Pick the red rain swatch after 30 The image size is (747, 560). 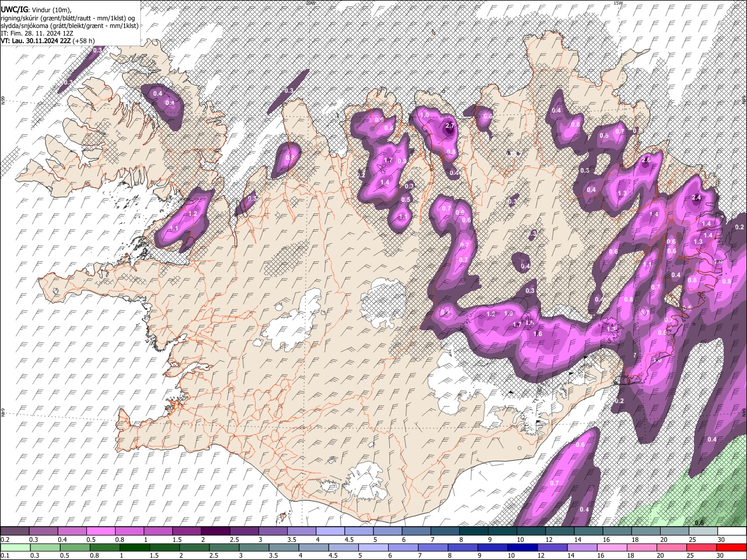point(731,547)
